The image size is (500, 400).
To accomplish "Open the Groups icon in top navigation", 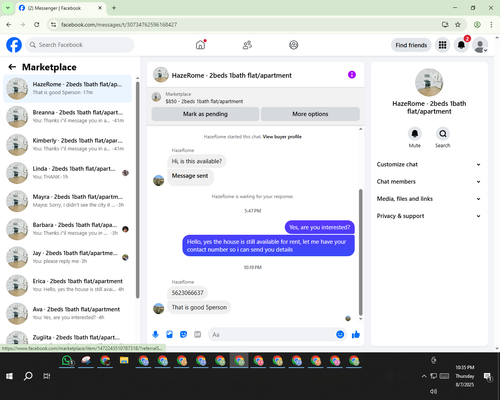I will 294,45.
